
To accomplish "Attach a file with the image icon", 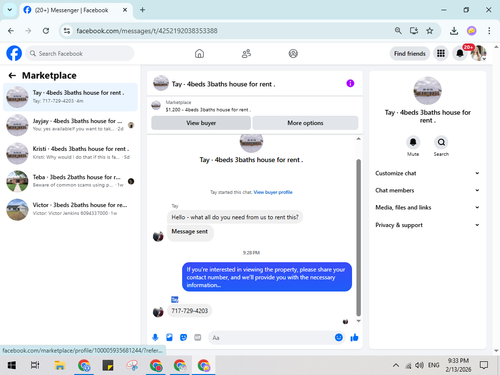I will [169, 338].
